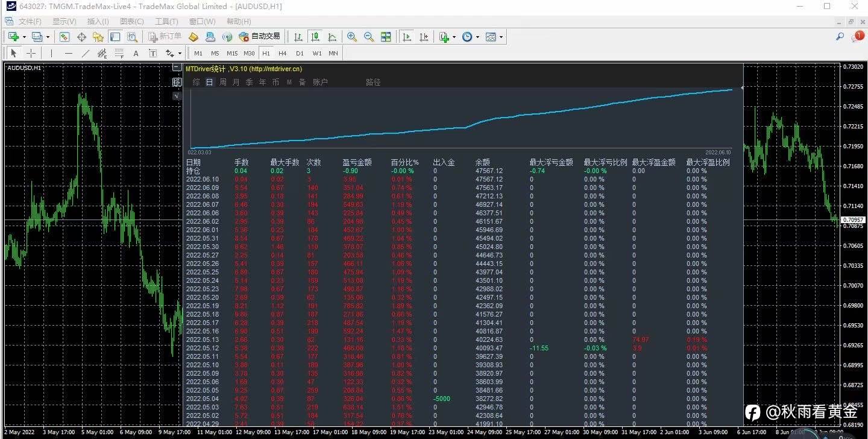The image size is (868, 439).
Task: Open the periods clock icon
Action: [468, 37]
